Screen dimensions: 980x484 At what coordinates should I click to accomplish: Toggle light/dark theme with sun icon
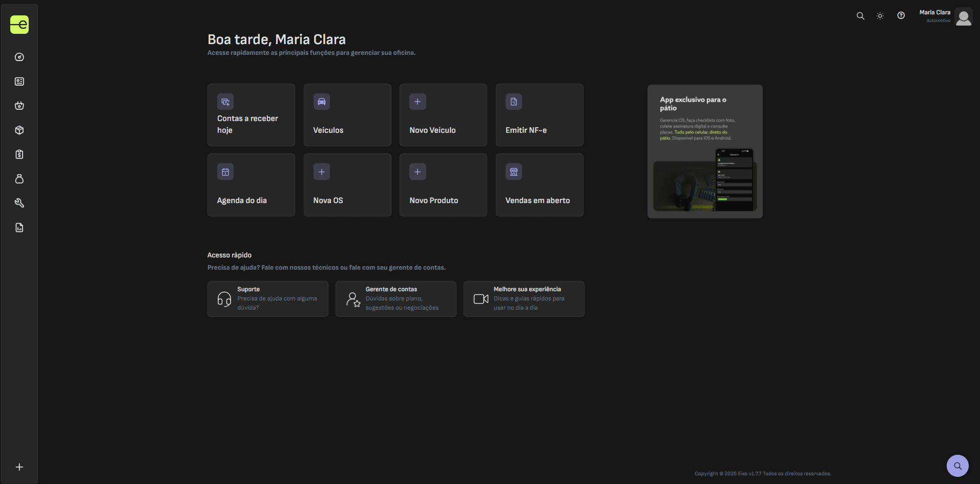(x=880, y=16)
